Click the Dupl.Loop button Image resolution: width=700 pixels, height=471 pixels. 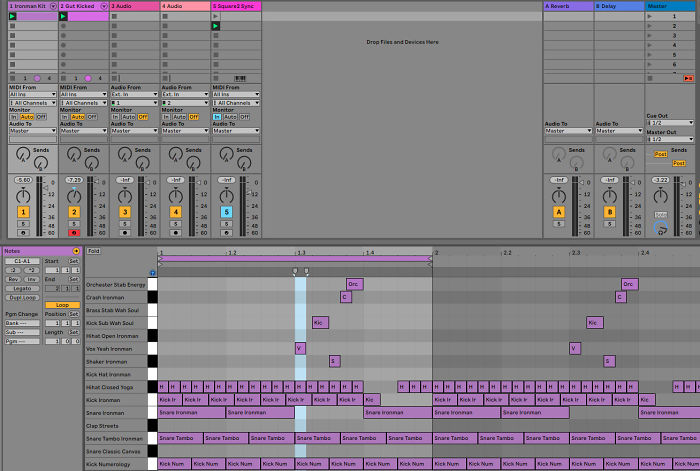tap(22, 297)
